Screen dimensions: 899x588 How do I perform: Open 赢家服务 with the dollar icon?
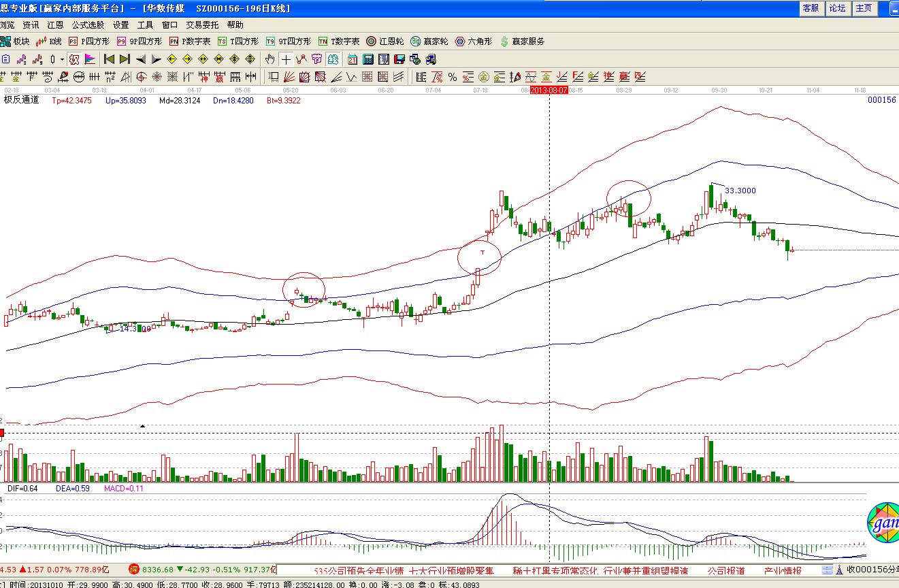pyautogui.click(x=522, y=42)
